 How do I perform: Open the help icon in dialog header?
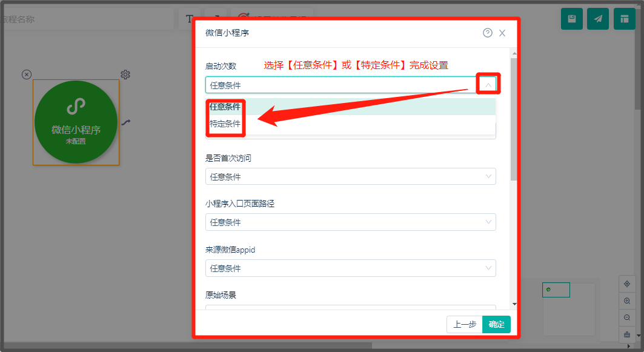488,33
